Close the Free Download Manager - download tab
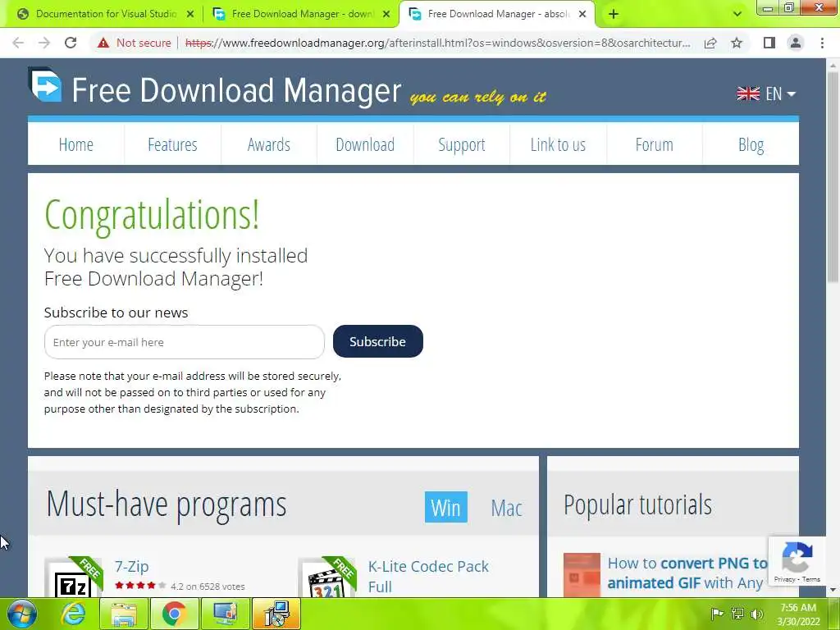 point(386,14)
